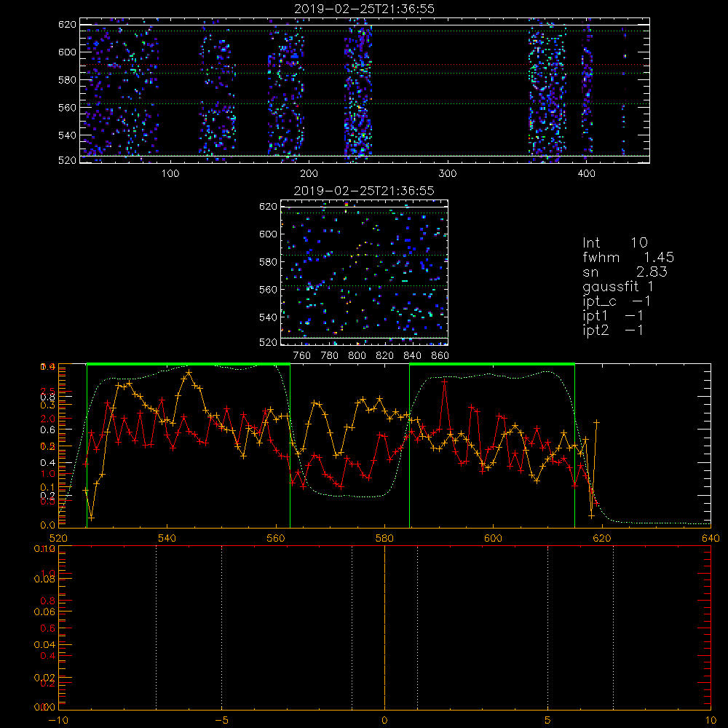Screen dimensions: 728x728
Task: Click the timestamp title above the small zoomed plot
Action: coord(364,191)
